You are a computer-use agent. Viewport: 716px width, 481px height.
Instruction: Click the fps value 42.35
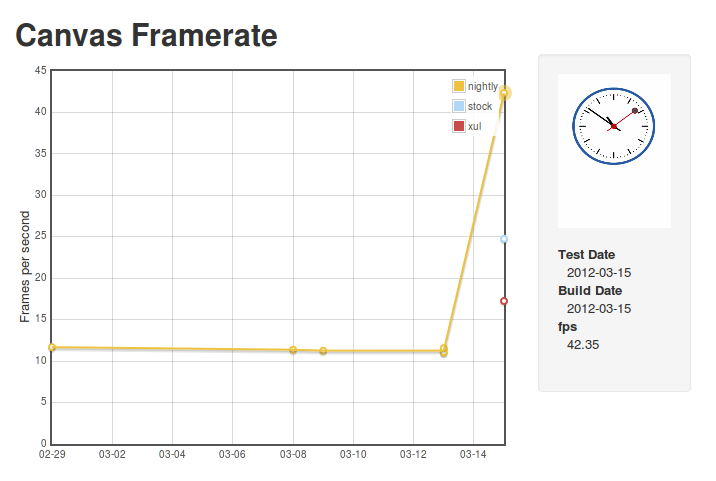tap(583, 345)
